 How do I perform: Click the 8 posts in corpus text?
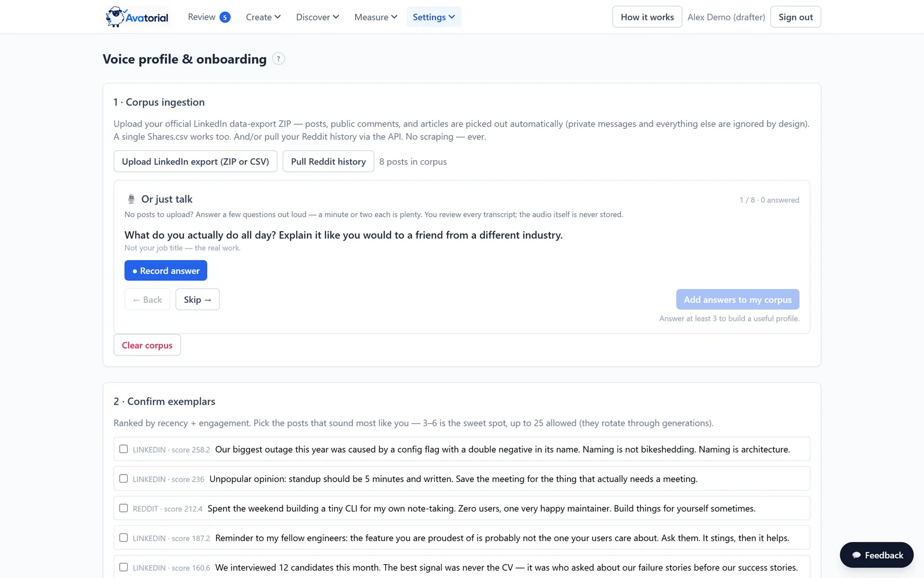pyautogui.click(x=413, y=162)
